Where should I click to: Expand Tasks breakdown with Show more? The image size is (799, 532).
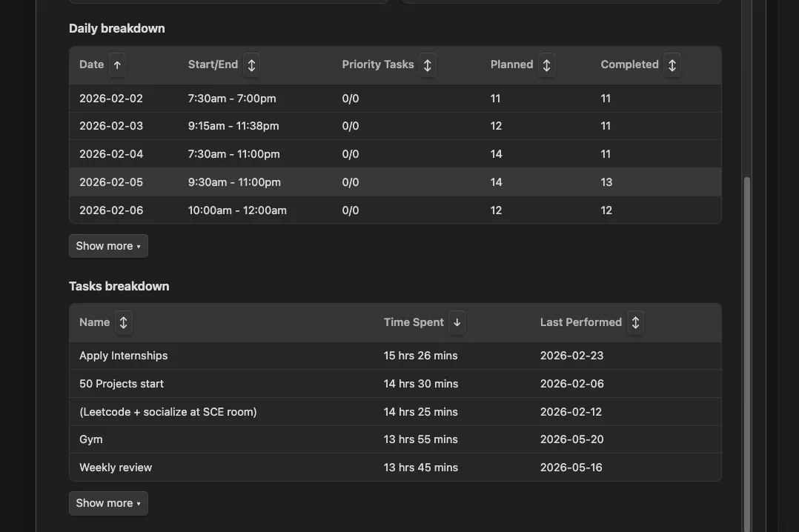pyautogui.click(x=108, y=503)
